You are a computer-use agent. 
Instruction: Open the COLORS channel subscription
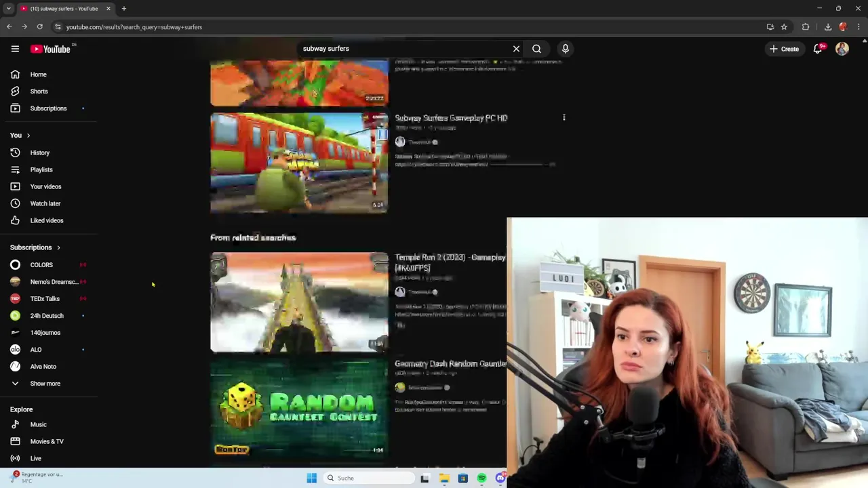pos(49,265)
